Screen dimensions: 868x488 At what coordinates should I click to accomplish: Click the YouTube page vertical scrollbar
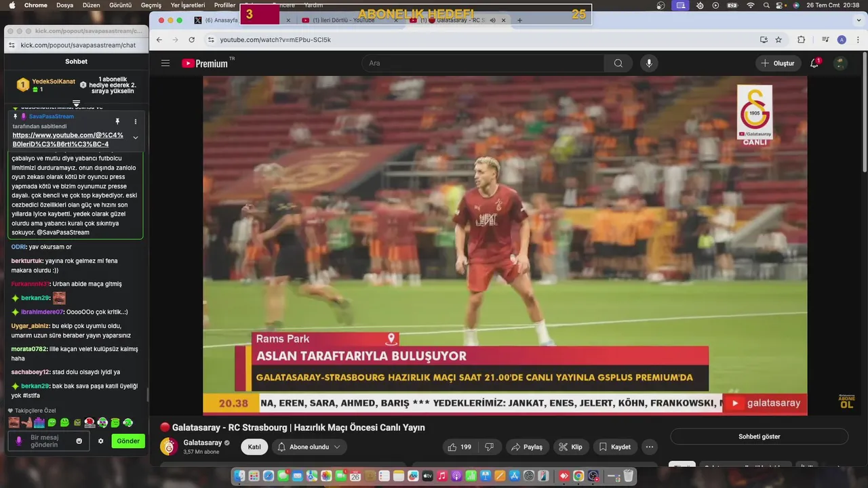click(864, 111)
